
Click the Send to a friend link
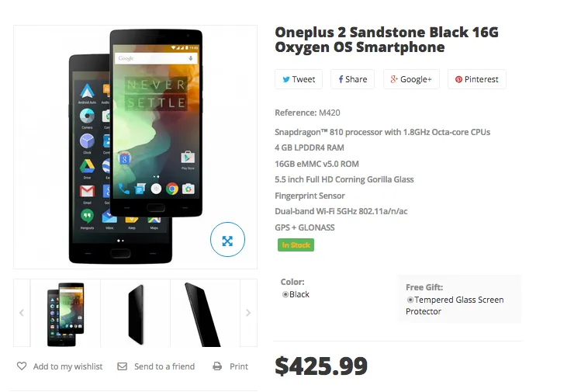click(x=164, y=366)
